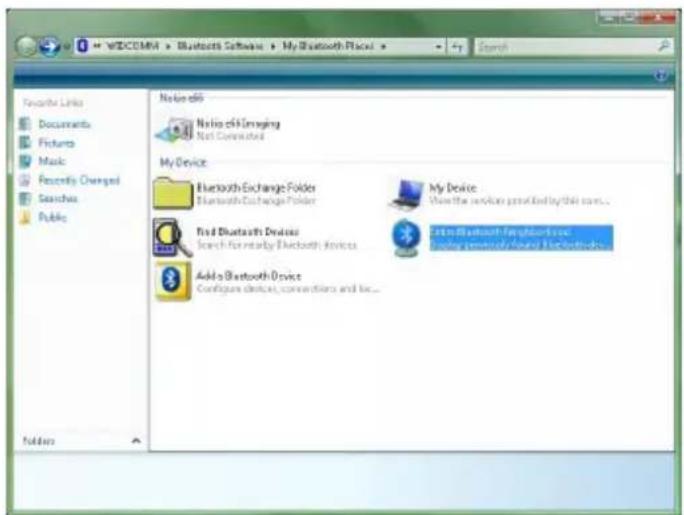Click the Forward navigation arrow button
The width and height of the screenshot is (684, 515).
point(49,46)
